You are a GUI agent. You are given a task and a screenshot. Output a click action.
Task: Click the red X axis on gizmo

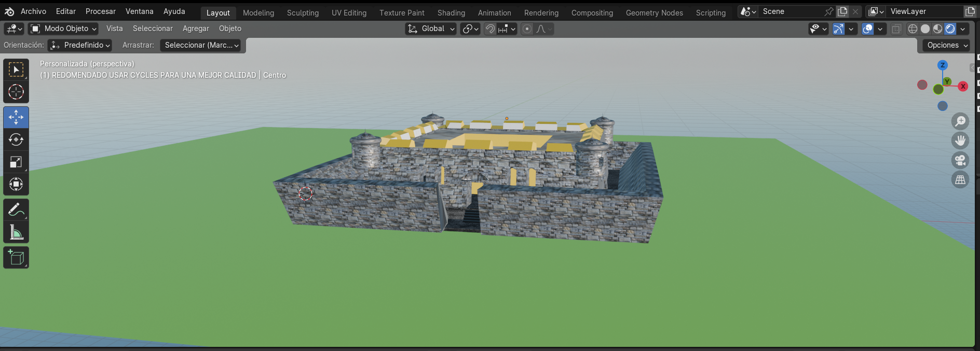coord(963,87)
